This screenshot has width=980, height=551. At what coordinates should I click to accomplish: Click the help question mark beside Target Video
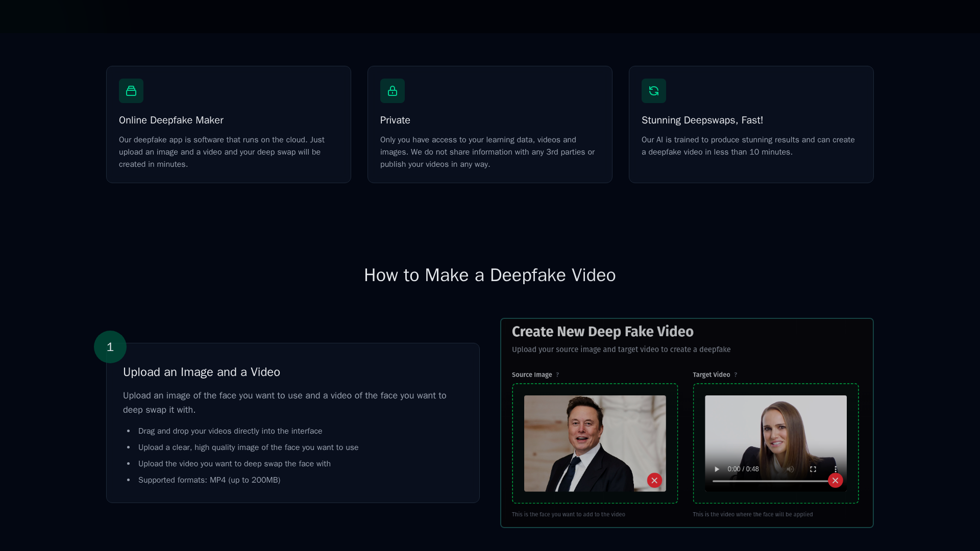click(736, 374)
